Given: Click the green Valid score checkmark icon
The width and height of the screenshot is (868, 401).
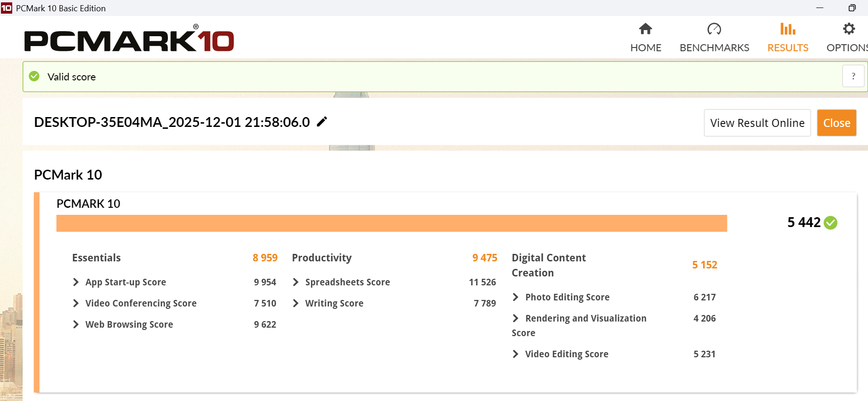Looking at the screenshot, I should click(34, 76).
